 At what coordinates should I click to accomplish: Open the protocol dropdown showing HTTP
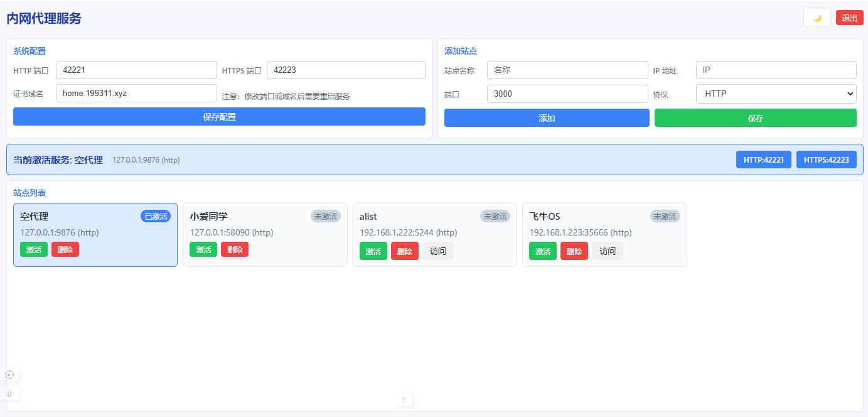(x=776, y=94)
